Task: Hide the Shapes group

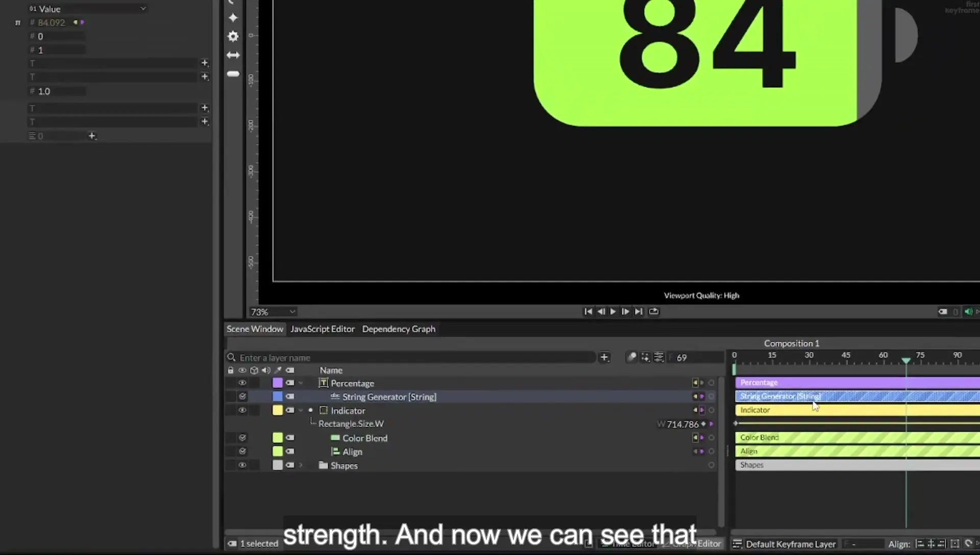Action: point(242,465)
